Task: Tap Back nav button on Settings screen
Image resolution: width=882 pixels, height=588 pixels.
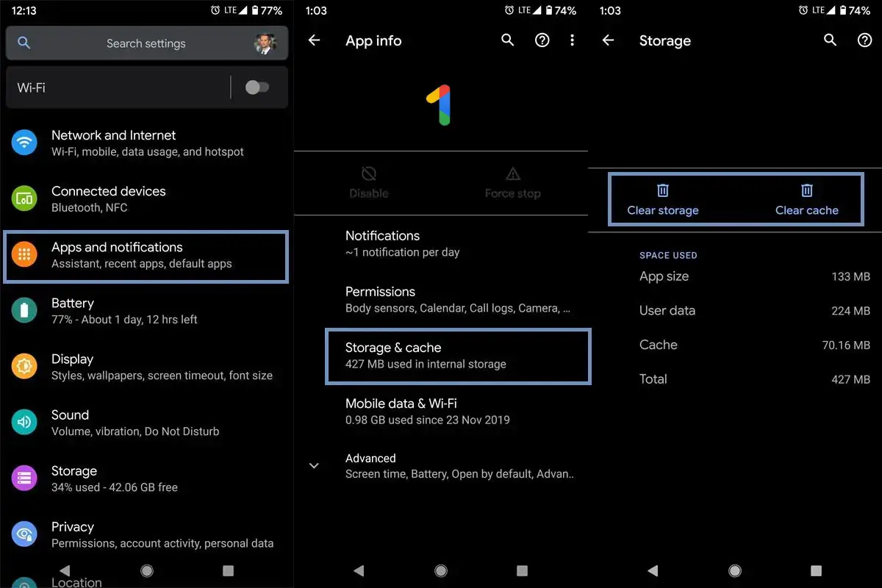Action: 65,570
